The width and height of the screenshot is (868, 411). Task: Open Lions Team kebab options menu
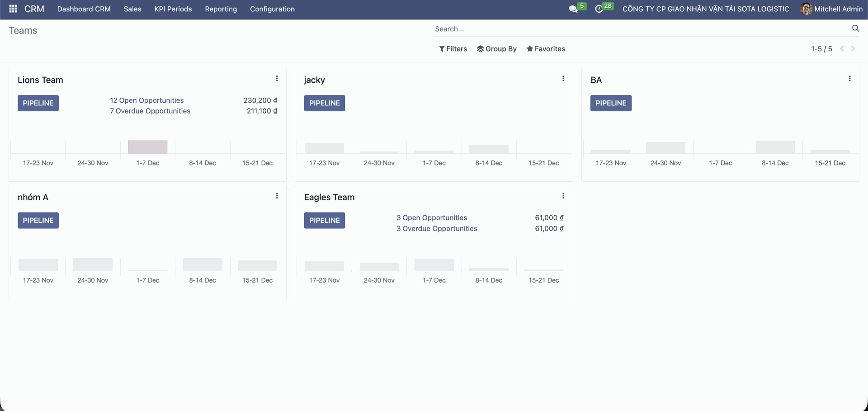click(277, 79)
